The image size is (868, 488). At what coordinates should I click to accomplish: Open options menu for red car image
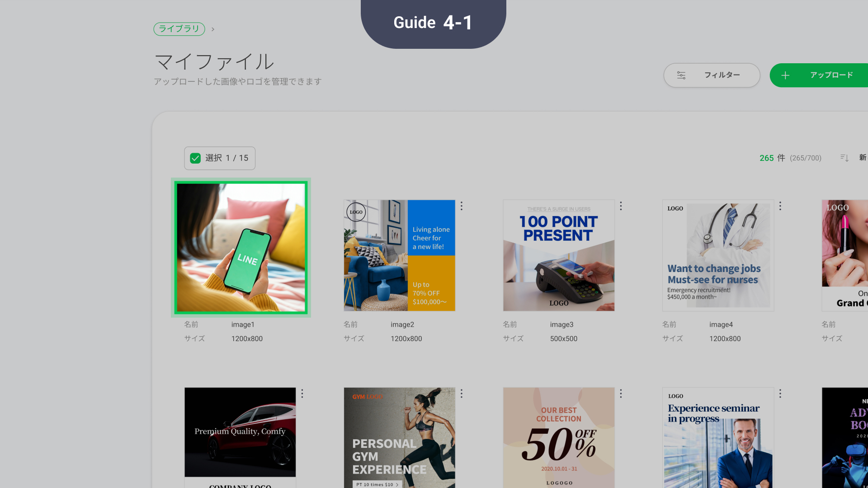[302, 394]
